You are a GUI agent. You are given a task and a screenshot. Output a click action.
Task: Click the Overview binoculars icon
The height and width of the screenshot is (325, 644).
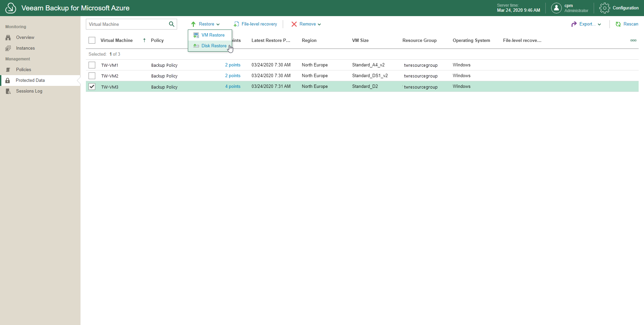click(8, 38)
